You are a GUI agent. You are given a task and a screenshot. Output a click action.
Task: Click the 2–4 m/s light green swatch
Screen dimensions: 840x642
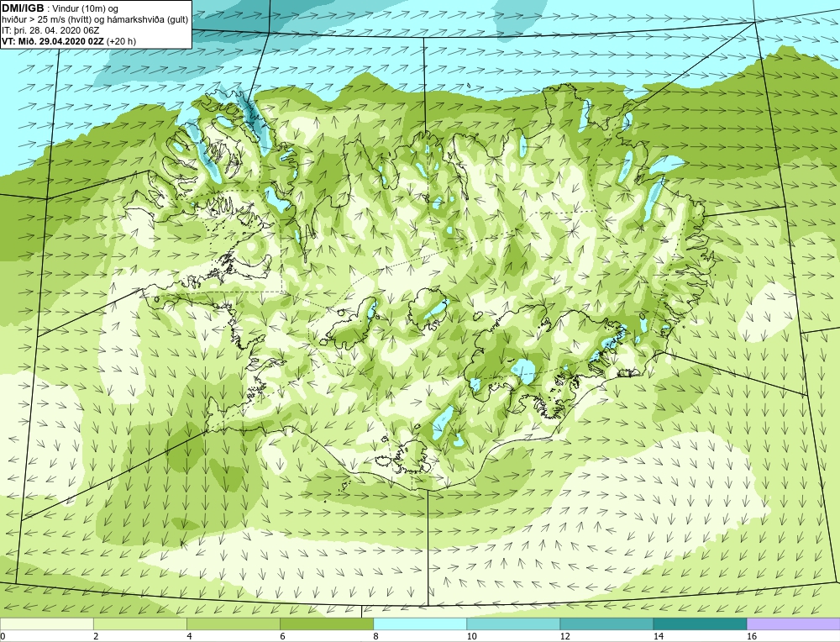pyautogui.click(x=139, y=624)
